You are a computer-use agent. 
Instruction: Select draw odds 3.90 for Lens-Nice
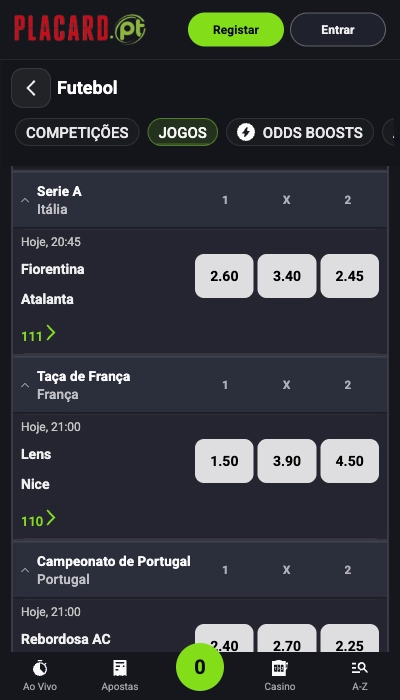[x=287, y=461]
